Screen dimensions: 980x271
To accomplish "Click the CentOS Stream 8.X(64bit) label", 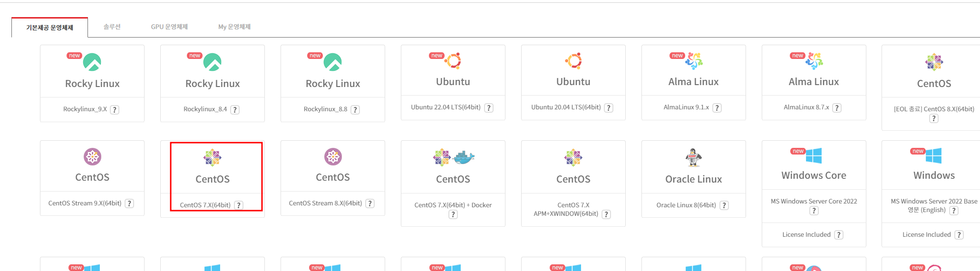I will click(325, 203).
